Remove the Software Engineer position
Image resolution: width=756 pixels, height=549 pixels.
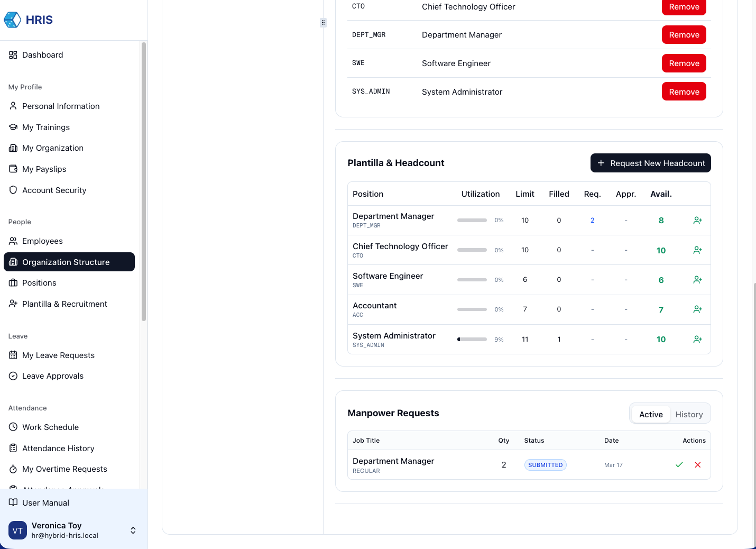click(x=684, y=63)
